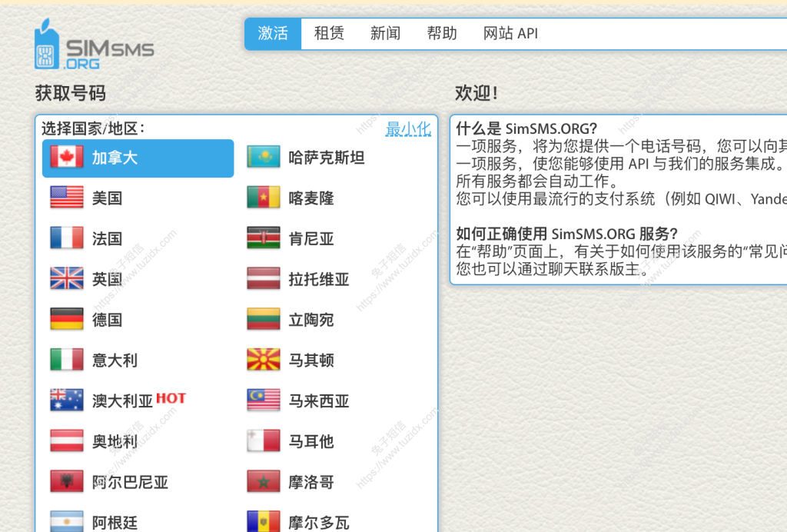
Task: Open the 新闻 menu item
Action: coord(385,34)
